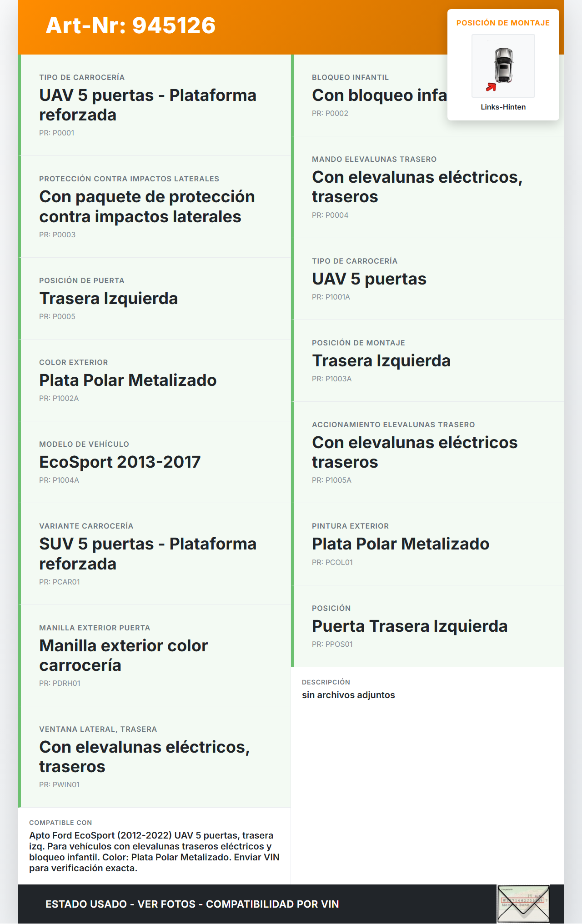Click 'Plata Polar Metalizado' under Color Exterior
This screenshot has width=582, height=924.
click(128, 380)
